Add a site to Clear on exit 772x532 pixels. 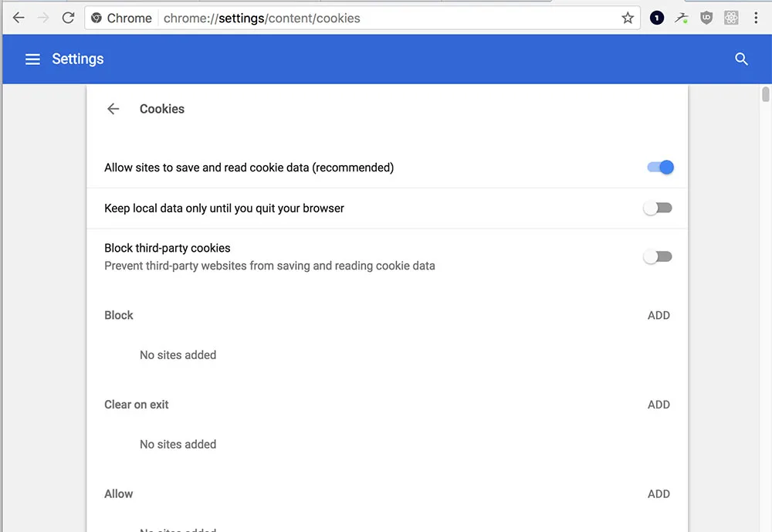659,405
